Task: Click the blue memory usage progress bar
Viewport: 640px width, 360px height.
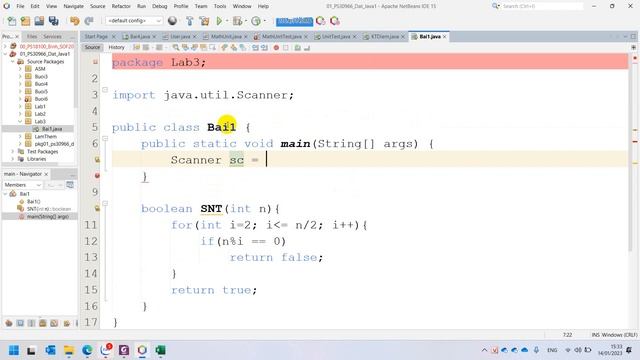Action: [x=294, y=21]
